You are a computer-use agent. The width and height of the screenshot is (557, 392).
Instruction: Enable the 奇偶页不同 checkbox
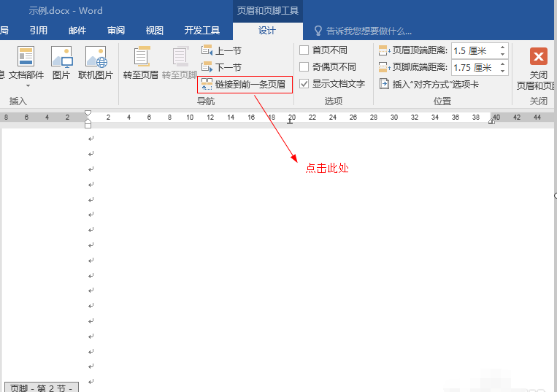304,66
